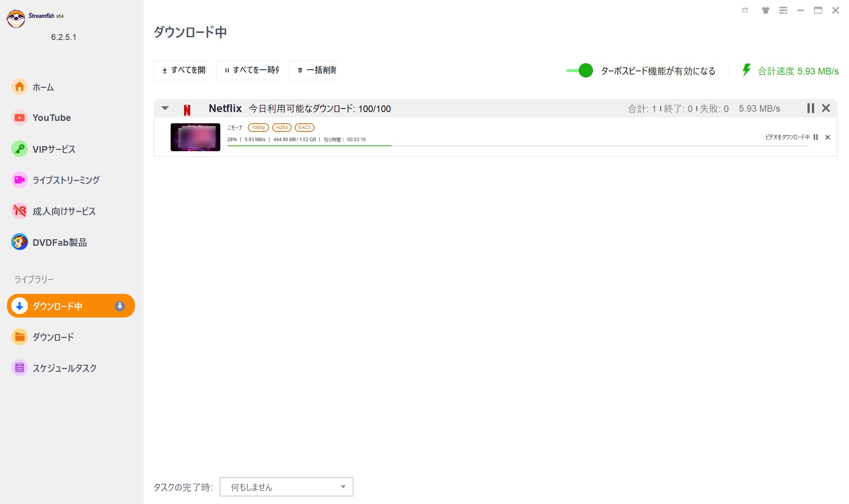Minimize the StreamFab window

[x=801, y=10]
